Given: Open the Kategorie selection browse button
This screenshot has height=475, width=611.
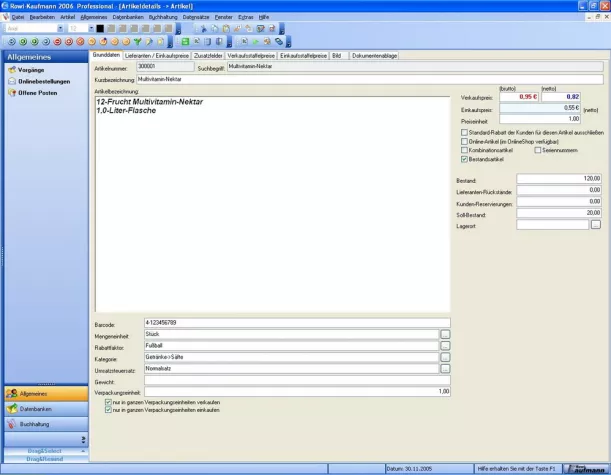Looking at the screenshot, I should 446,358.
